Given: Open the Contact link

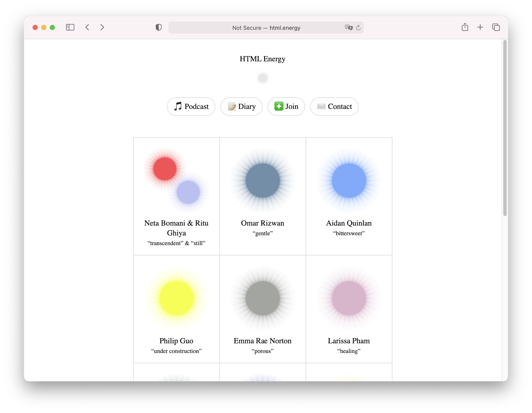Looking at the screenshot, I should (334, 106).
